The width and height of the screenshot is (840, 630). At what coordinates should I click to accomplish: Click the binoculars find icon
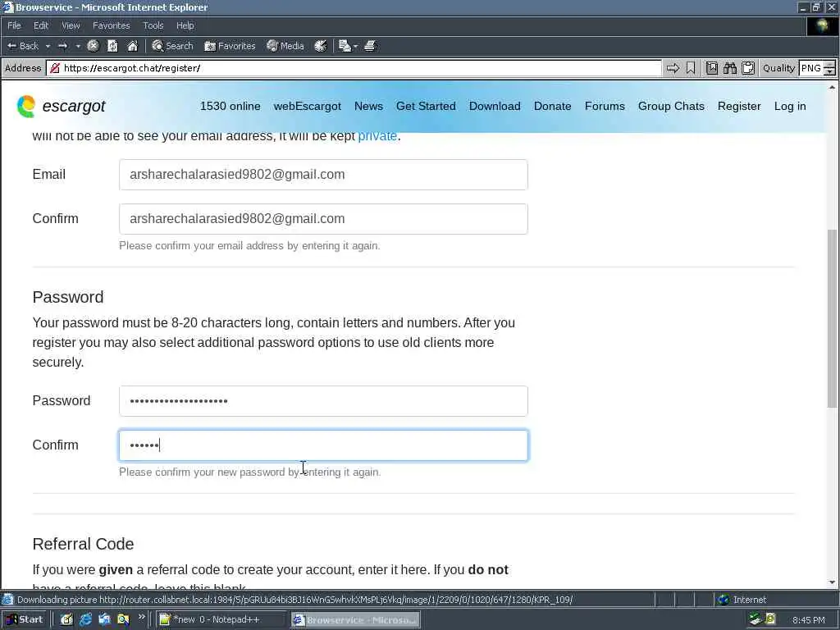pyautogui.click(x=729, y=68)
